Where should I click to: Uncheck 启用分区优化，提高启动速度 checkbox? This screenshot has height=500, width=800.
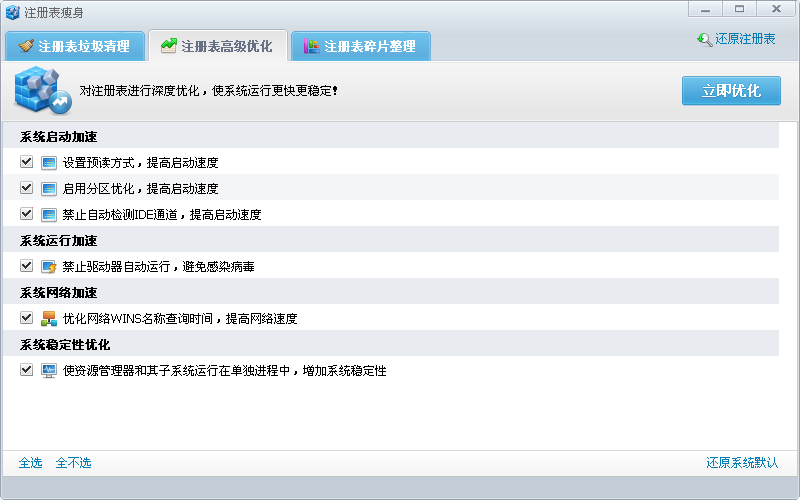[x=27, y=188]
